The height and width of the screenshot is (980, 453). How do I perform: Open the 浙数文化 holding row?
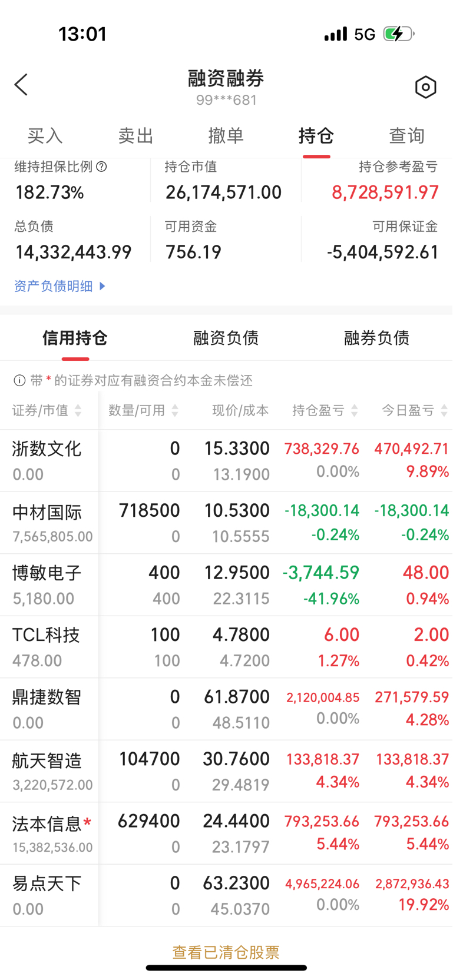[x=226, y=461]
